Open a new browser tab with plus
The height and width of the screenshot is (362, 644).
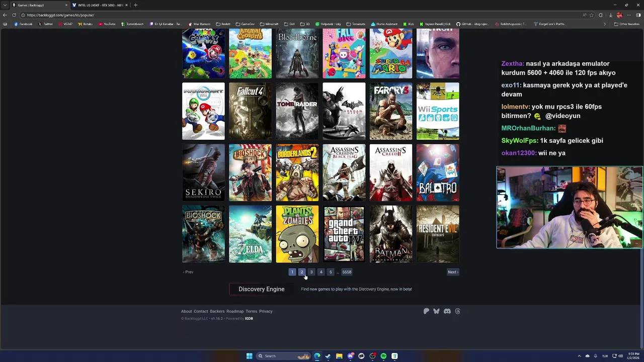pyautogui.click(x=135, y=5)
